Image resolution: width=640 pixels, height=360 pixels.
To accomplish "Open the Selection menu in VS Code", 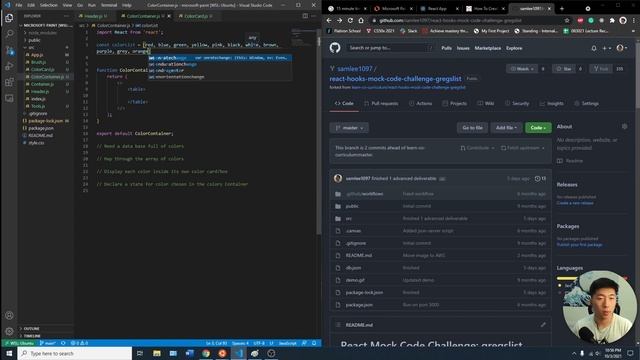I will 49,5.
